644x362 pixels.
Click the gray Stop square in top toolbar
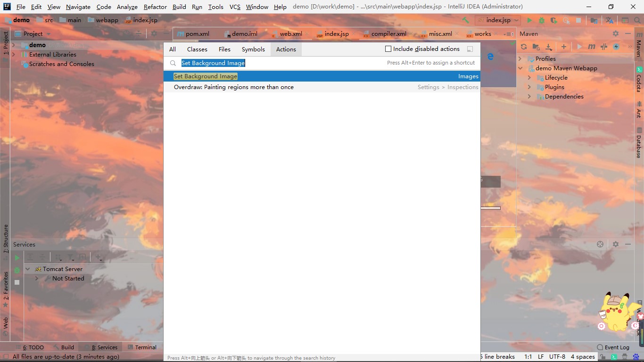(578, 20)
